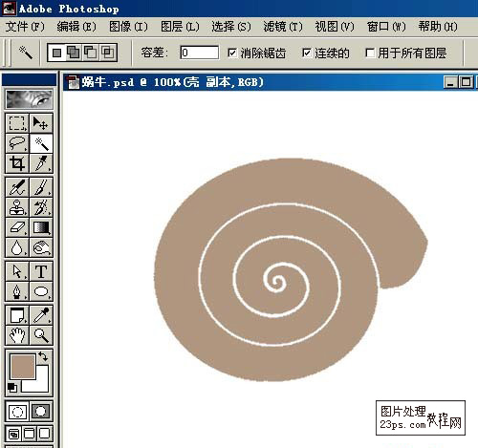Enable the 用于所有图层 checkbox
The width and height of the screenshot is (478, 448).
[x=370, y=53]
